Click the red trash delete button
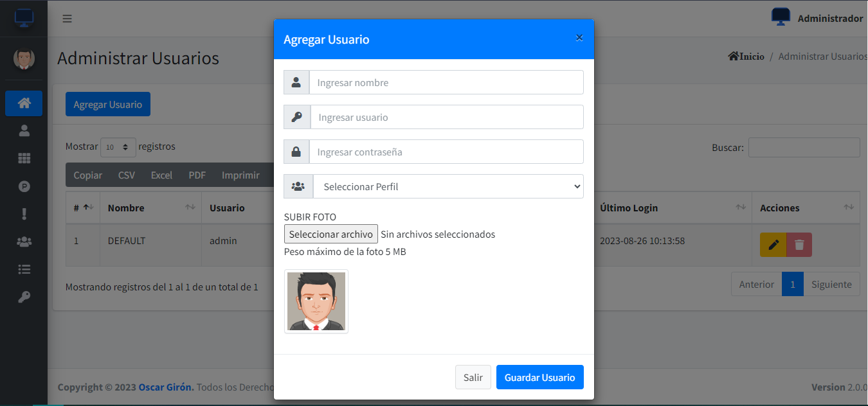The height and width of the screenshot is (406, 868). 799,245
